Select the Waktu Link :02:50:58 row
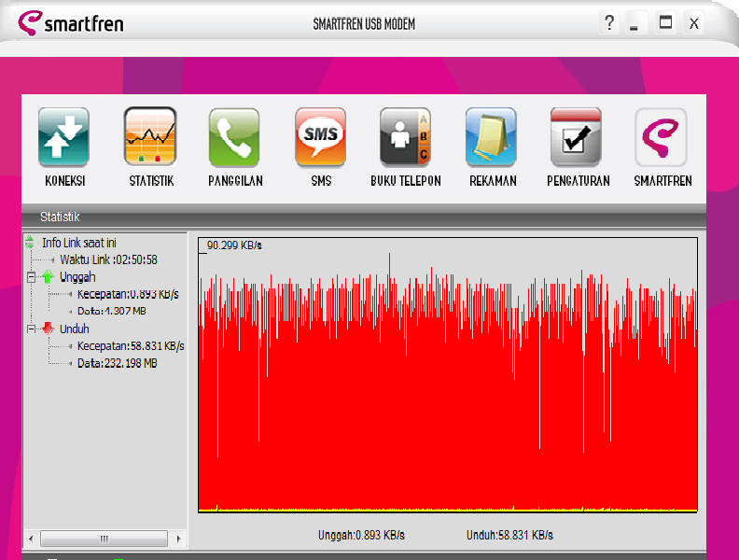Image resolution: width=739 pixels, height=560 pixels. tap(108, 259)
